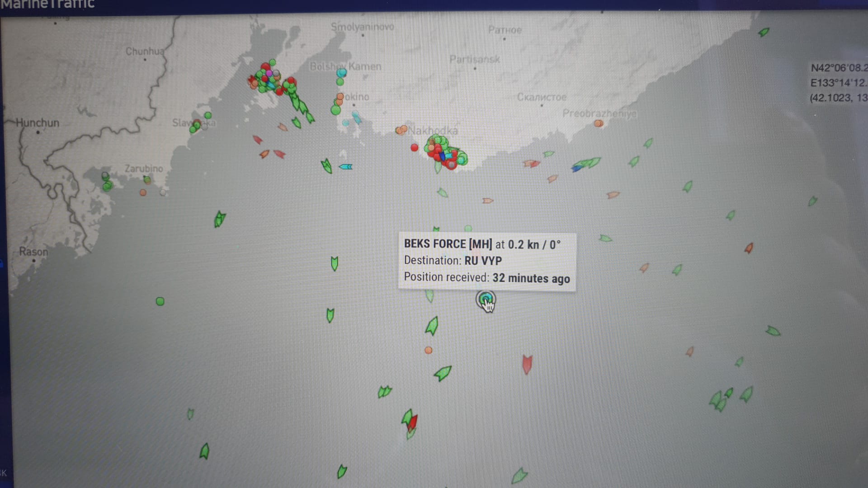Viewport: 868px width, 488px height.
Task: Click the Hunchun city label
Action: [38, 123]
